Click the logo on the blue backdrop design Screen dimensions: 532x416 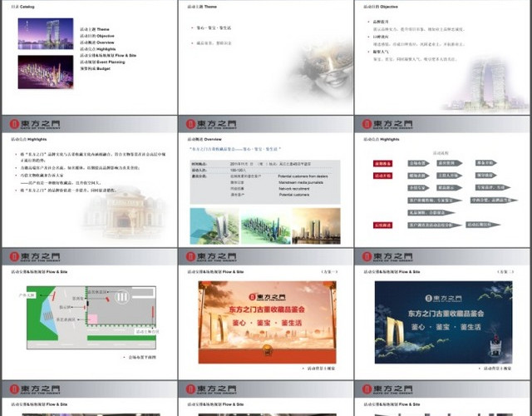tap(443, 299)
